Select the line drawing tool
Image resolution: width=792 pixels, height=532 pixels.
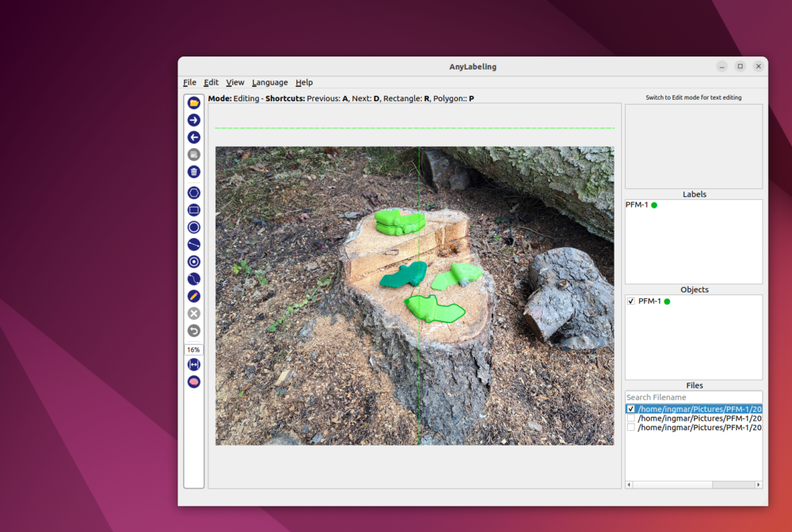click(x=194, y=244)
